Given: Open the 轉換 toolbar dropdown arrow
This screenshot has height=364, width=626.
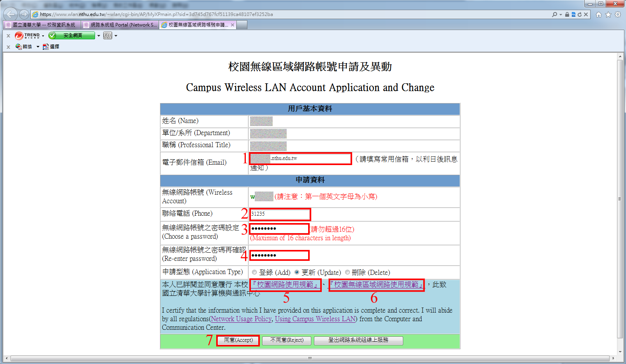Looking at the screenshot, I should click(x=38, y=47).
